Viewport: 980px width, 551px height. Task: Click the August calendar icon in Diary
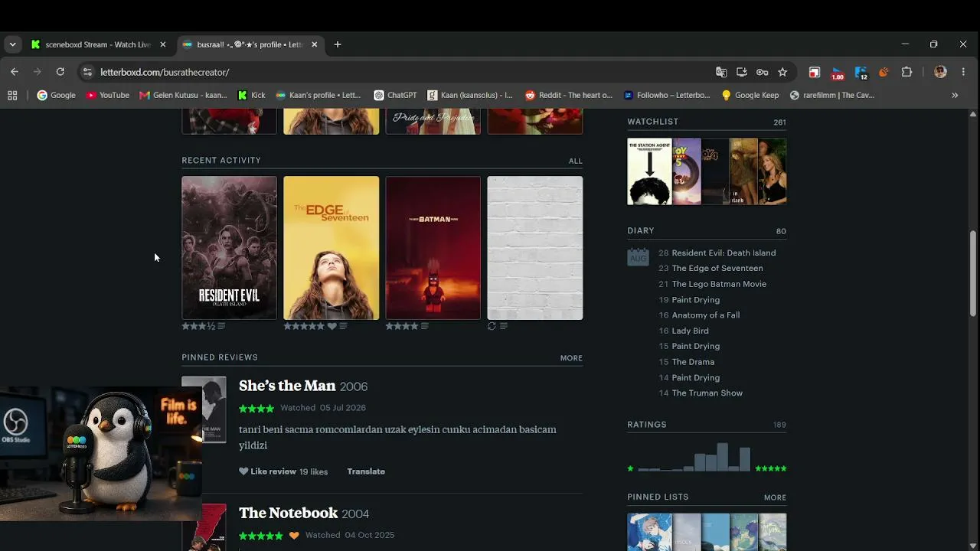click(638, 256)
